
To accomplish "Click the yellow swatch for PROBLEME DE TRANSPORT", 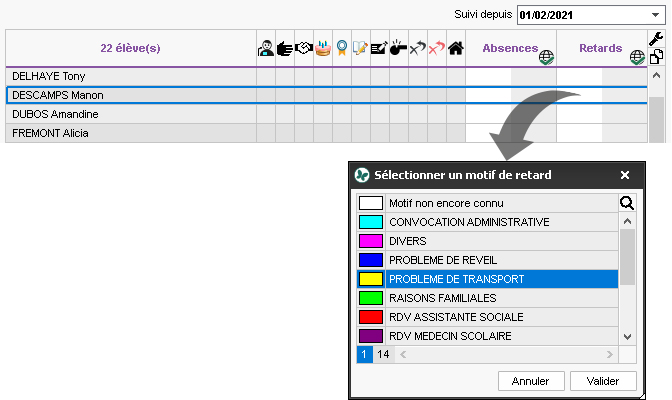I will click(371, 279).
